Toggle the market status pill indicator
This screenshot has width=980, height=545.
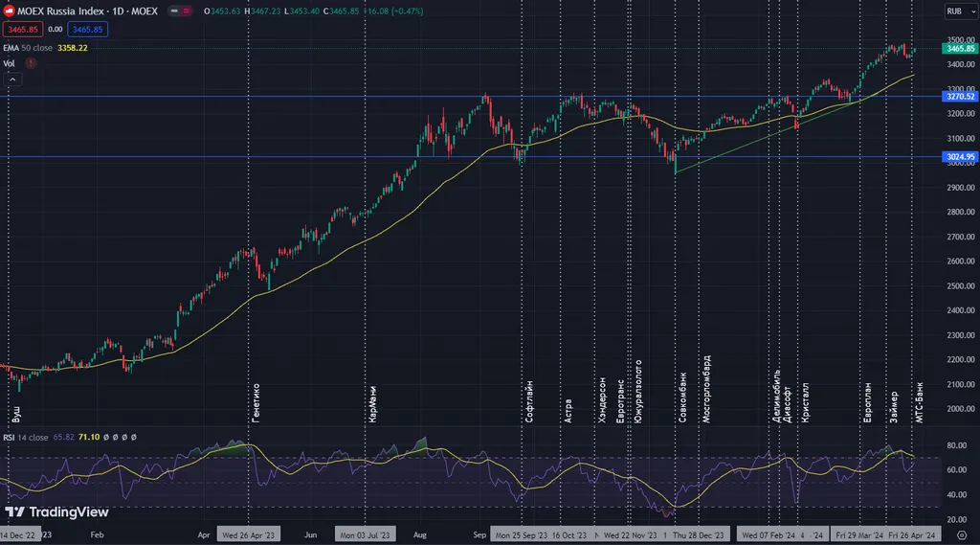click(180, 11)
